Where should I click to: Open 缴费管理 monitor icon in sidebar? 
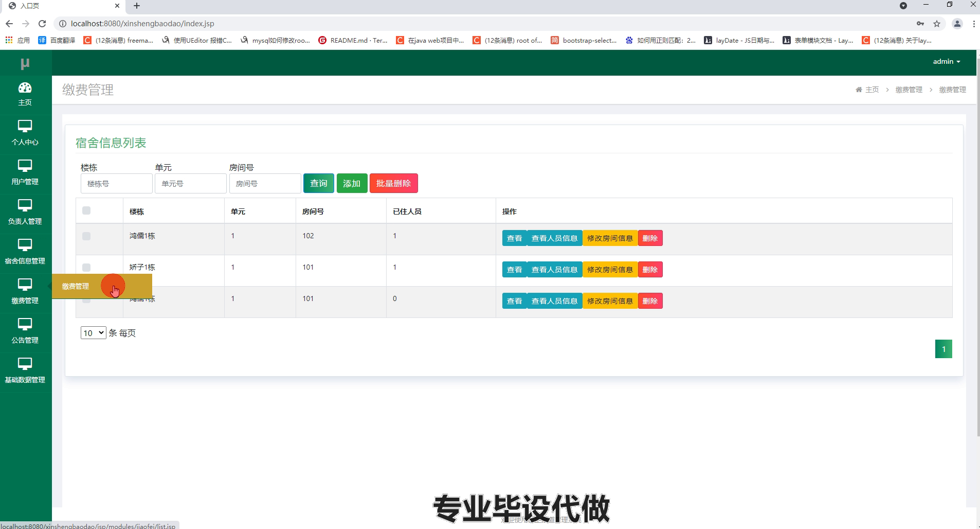(25, 285)
